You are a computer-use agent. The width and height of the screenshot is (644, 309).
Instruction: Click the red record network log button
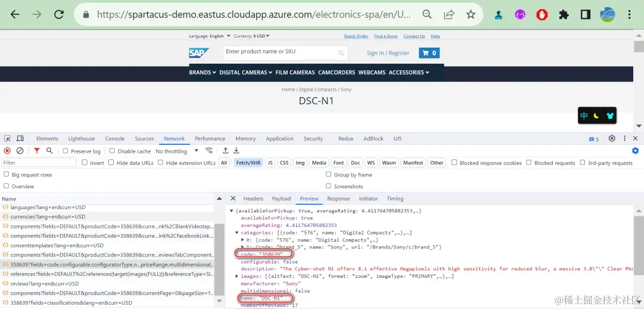click(8, 151)
